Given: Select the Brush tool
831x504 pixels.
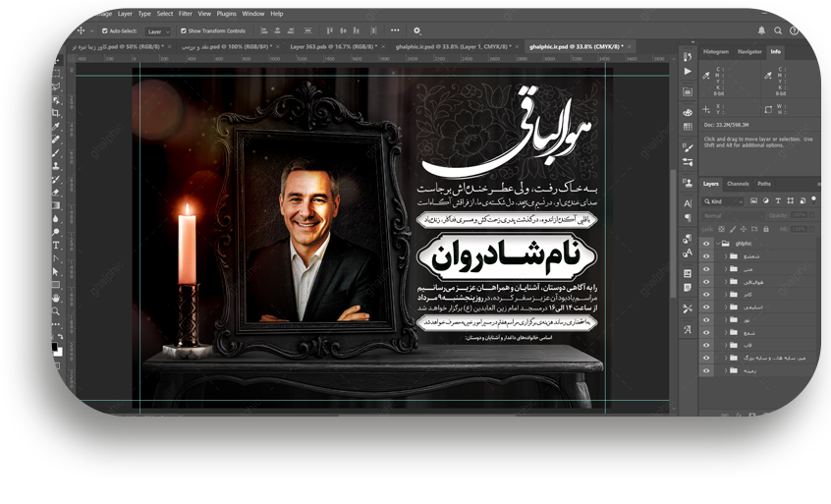Looking at the screenshot, I should [x=56, y=153].
